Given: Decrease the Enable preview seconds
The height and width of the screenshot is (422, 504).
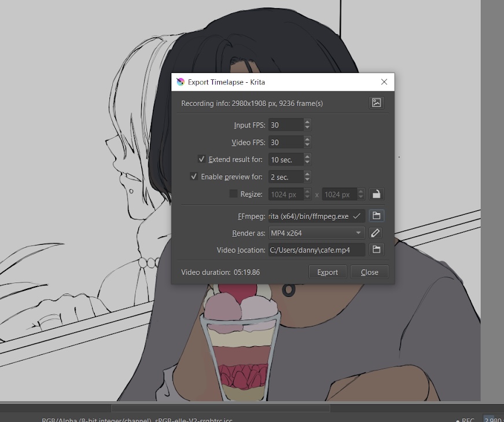Looking at the screenshot, I should click(307, 179).
